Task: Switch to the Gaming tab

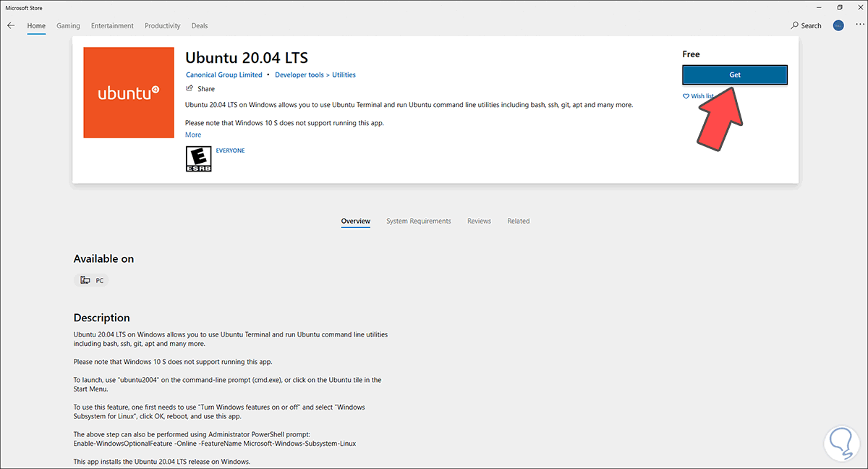Action: click(x=68, y=25)
